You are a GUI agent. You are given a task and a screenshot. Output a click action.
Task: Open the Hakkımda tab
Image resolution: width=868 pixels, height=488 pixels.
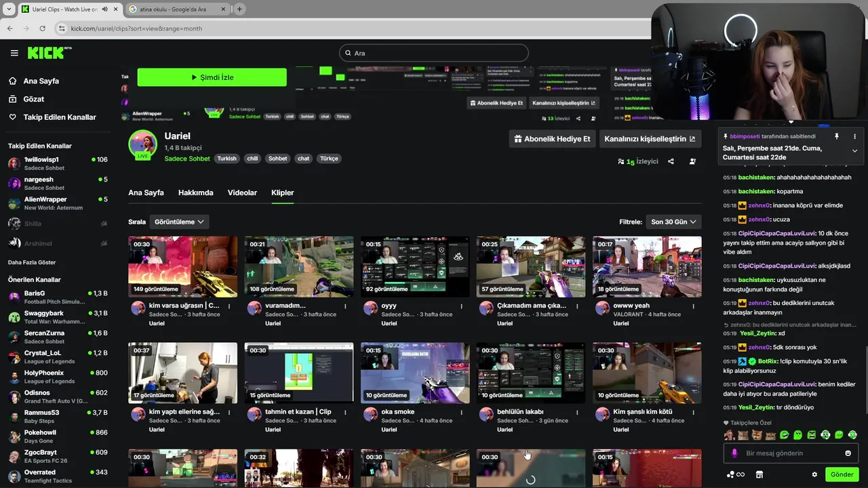tap(196, 192)
